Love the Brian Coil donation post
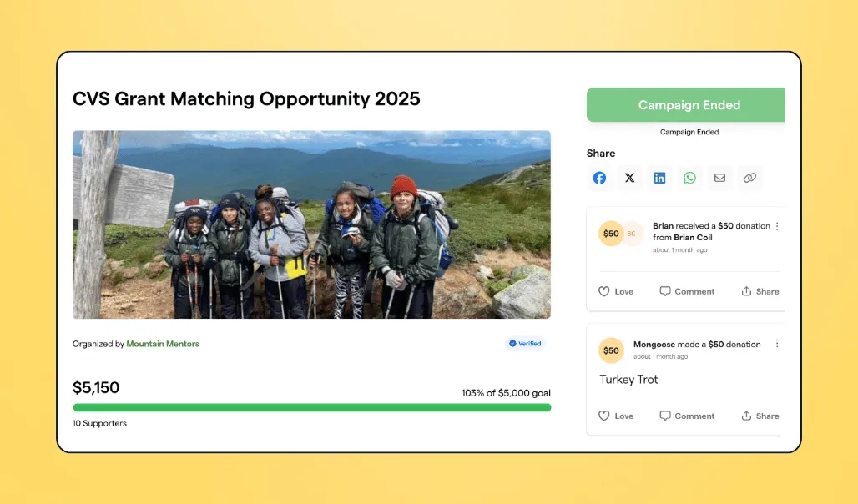 (x=616, y=292)
